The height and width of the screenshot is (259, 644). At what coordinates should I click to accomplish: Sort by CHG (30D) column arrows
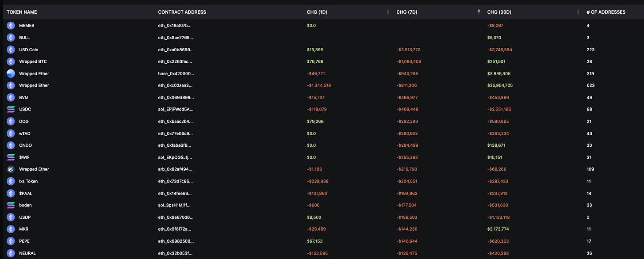point(578,12)
